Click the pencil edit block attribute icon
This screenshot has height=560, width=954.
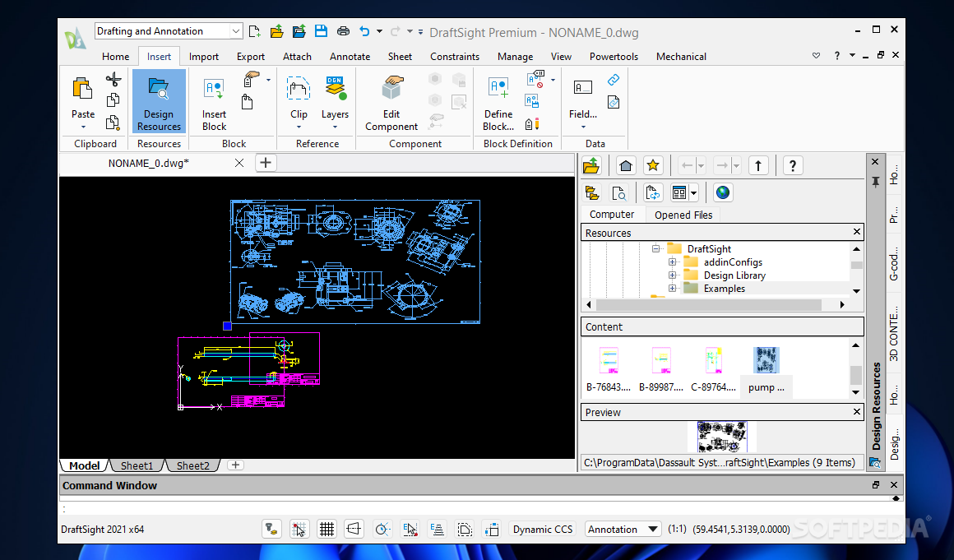pos(532,124)
